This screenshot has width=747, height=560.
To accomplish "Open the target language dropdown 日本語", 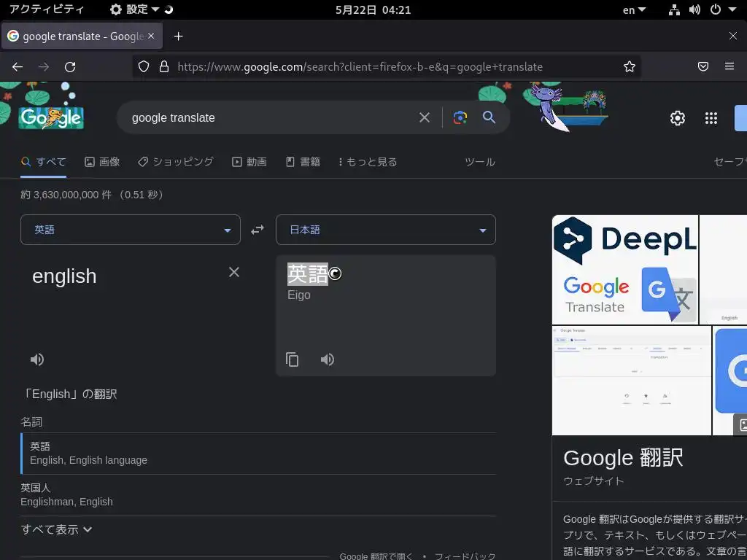I will pyautogui.click(x=386, y=230).
